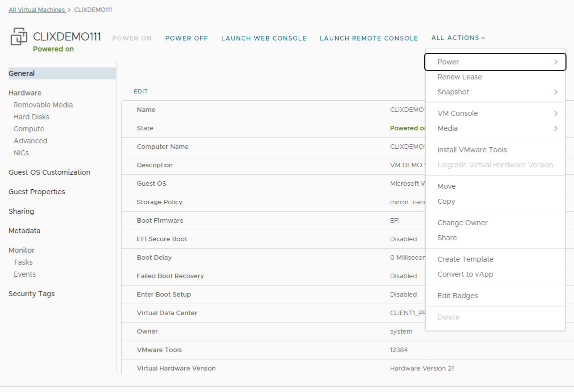Select Security Tags in left navigation
This screenshot has width=574, height=392.
tap(31, 294)
